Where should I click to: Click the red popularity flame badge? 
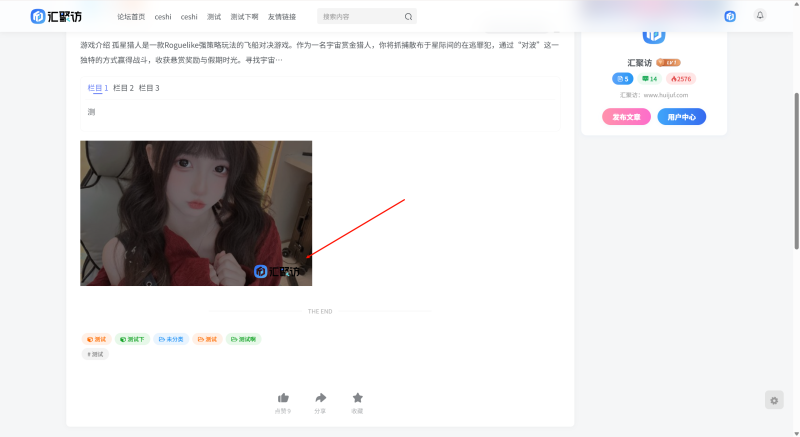681,78
